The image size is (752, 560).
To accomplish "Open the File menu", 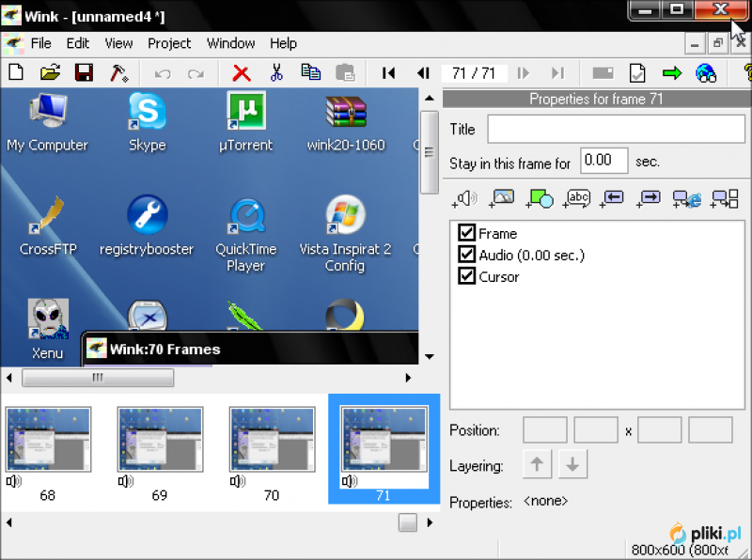I will [40, 43].
